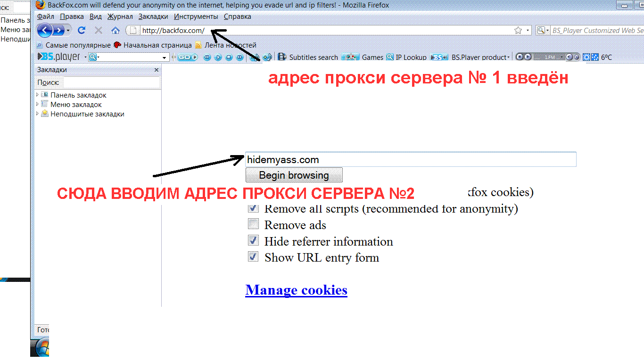Image resolution: width=644 pixels, height=362 pixels.
Task: Open the Закладки menu
Action: click(153, 16)
